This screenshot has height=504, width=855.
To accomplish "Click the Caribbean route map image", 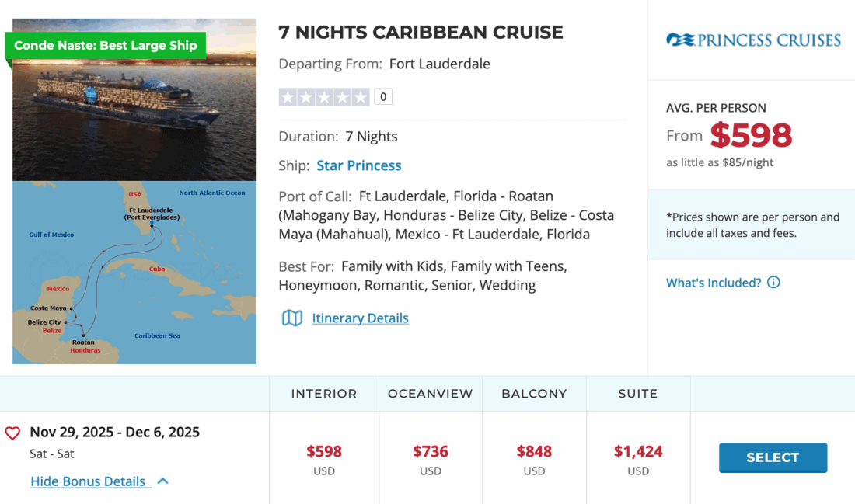I will [x=134, y=272].
